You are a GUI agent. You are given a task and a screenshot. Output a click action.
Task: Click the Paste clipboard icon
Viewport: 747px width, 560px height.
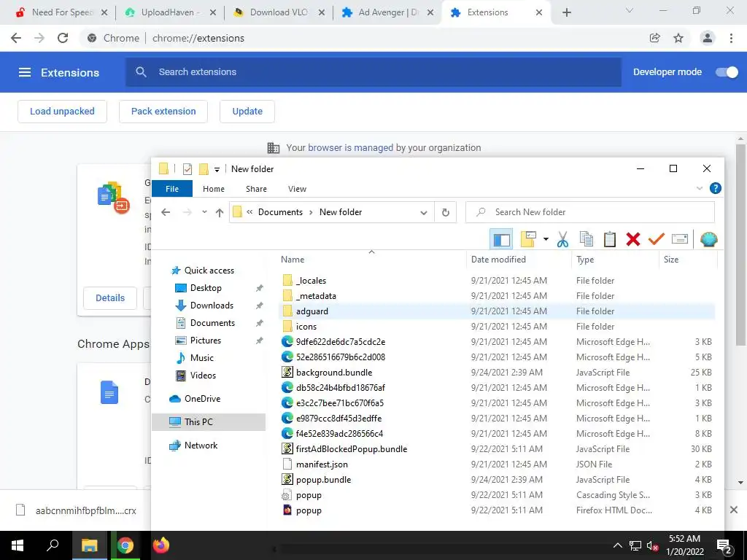tap(610, 239)
